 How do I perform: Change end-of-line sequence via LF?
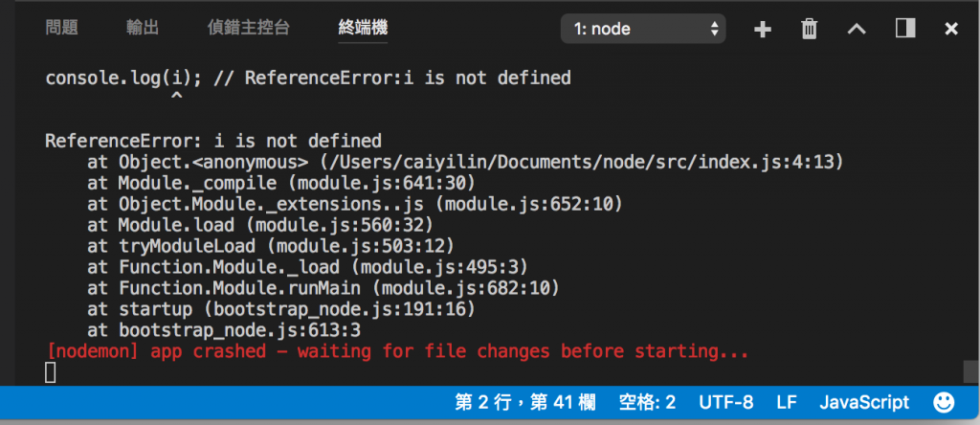[x=787, y=402]
